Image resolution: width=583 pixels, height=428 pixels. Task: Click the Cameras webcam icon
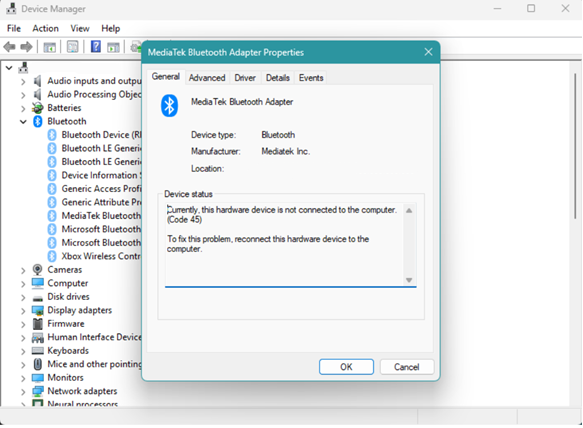tap(38, 270)
